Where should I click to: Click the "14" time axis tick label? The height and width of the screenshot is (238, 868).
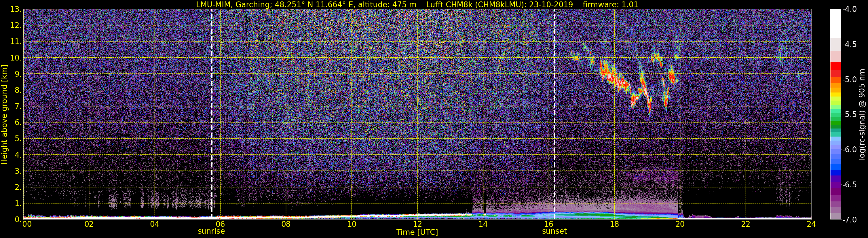click(483, 224)
